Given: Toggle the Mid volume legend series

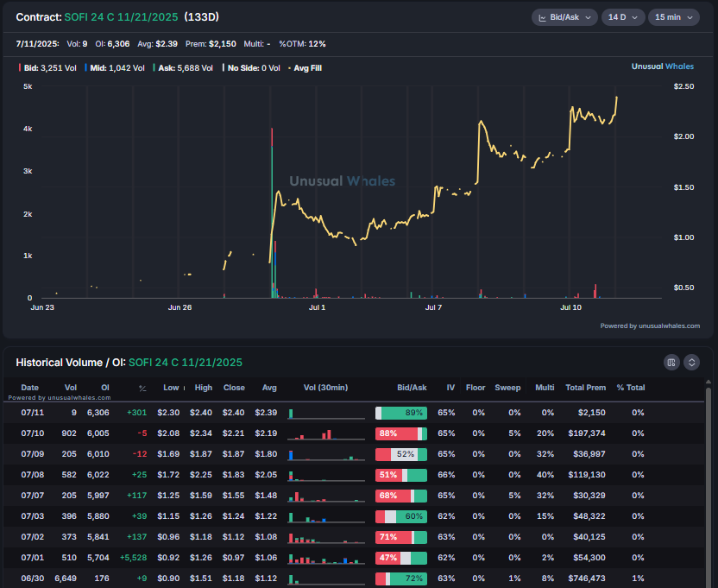Looking at the screenshot, I should coord(115,68).
